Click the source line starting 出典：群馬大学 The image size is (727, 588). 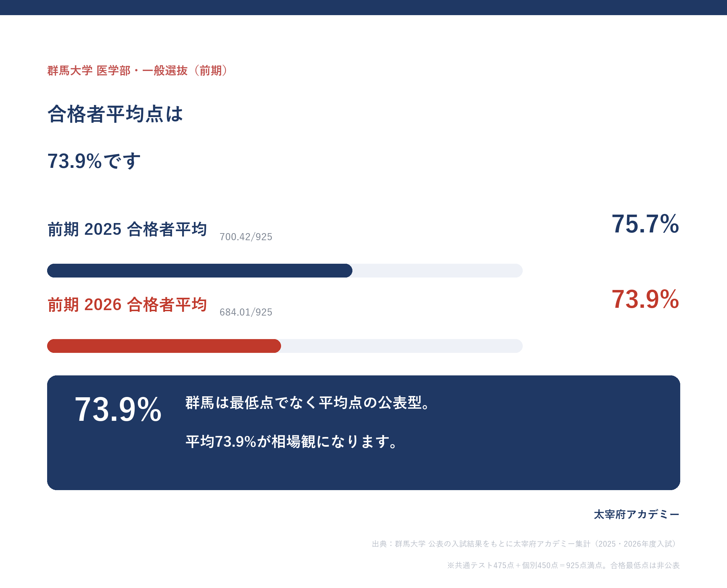coord(526,544)
